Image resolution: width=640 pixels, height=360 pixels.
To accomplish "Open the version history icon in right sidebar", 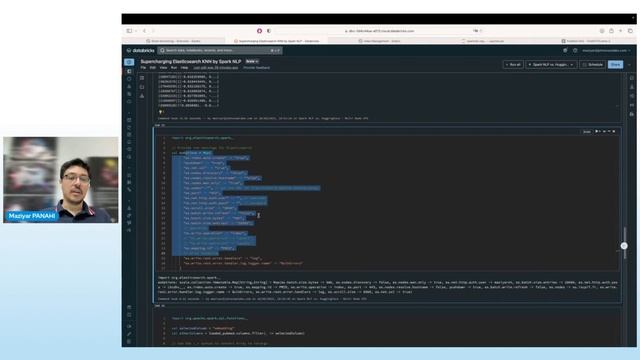I will 632,96.
